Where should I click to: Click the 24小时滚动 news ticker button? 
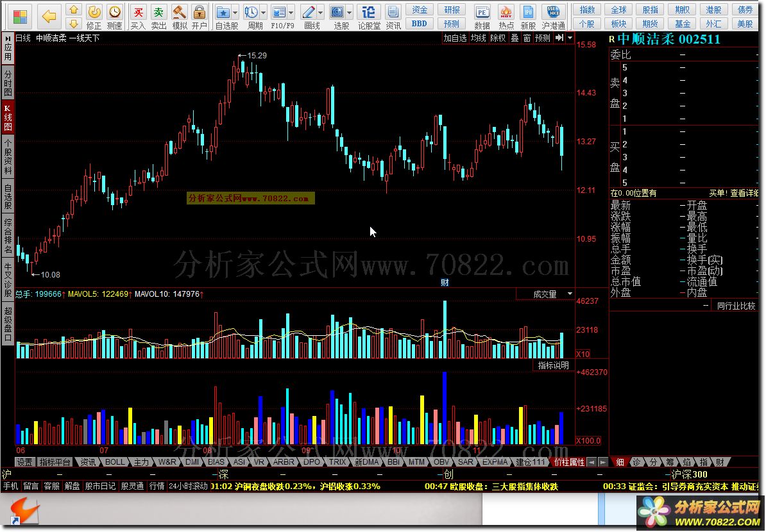click(188, 486)
